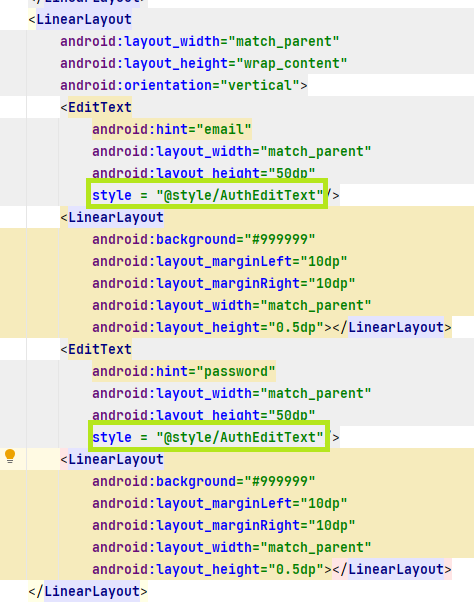Viewport: 474px width, 609px height.
Task: Click the first android:background="#999999" value
Action: pos(280,239)
